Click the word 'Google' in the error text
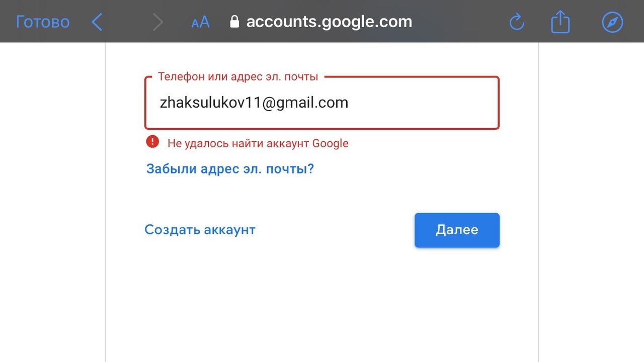The height and width of the screenshot is (362, 644). tap(331, 143)
